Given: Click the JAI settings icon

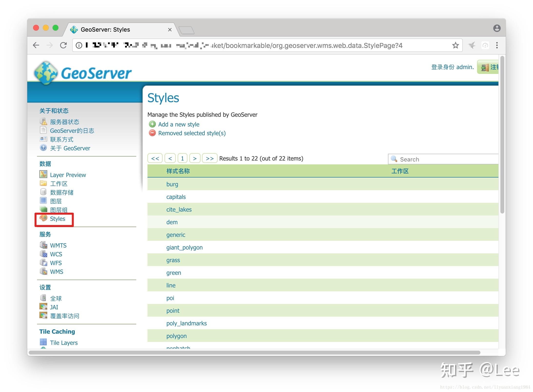Looking at the screenshot, I should click(44, 307).
